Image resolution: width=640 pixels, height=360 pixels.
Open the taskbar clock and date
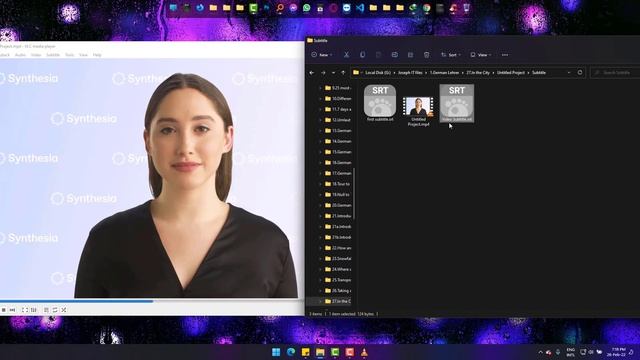[x=617, y=352]
